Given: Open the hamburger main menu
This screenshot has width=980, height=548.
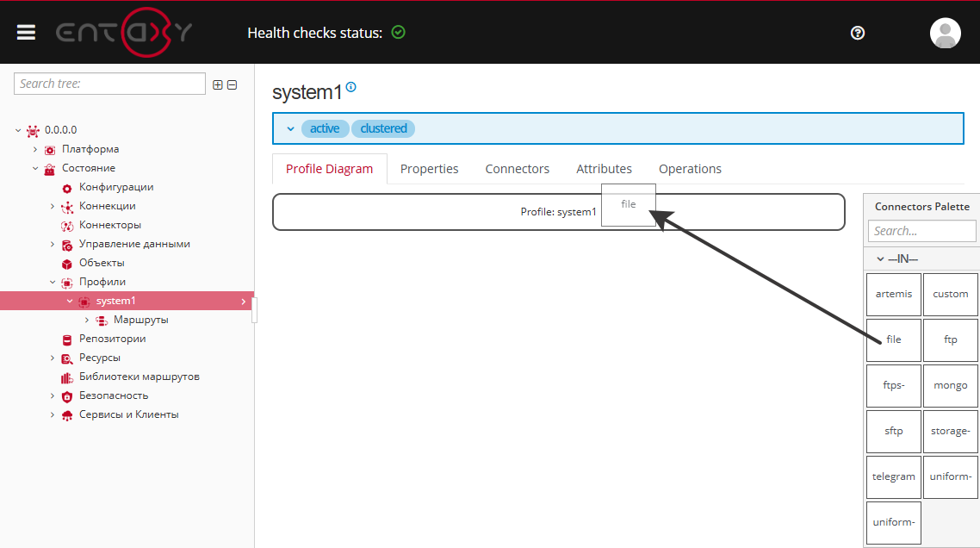Looking at the screenshot, I should [x=26, y=32].
